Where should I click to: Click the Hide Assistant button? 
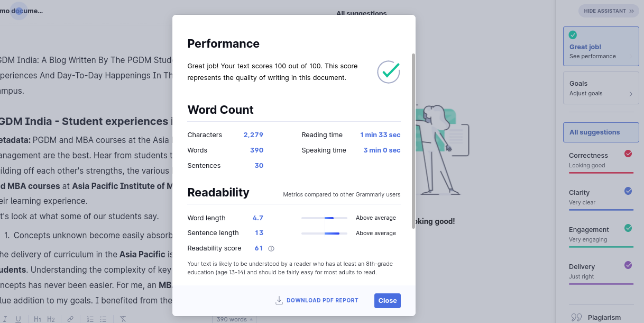(609, 11)
